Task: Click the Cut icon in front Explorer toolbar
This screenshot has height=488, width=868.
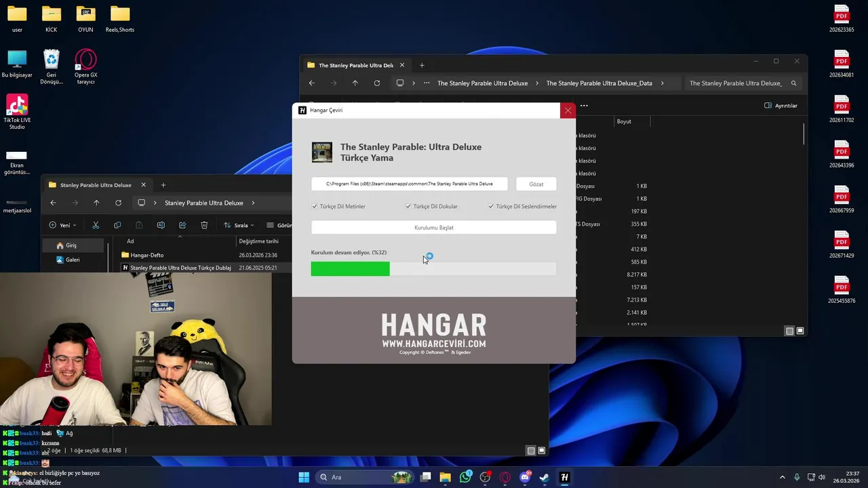Action: pyautogui.click(x=96, y=225)
